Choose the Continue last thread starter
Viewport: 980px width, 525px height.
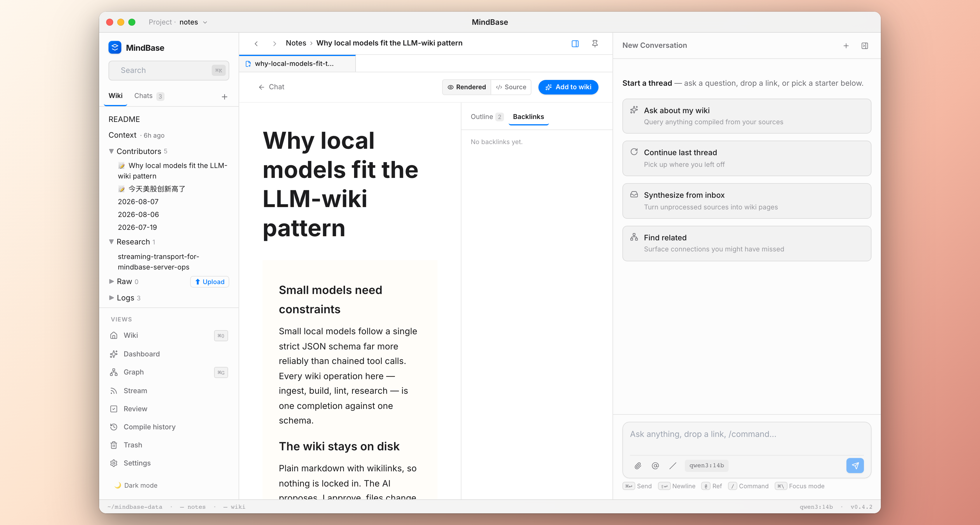(x=746, y=158)
